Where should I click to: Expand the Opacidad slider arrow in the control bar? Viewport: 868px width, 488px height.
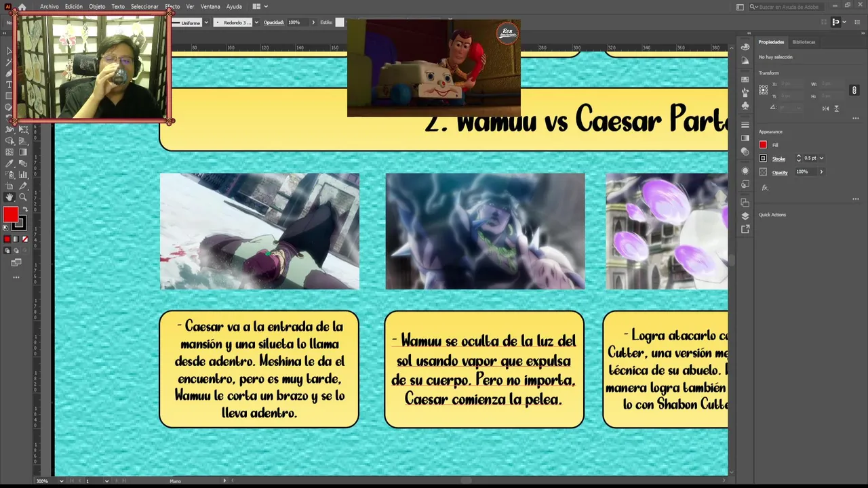tap(313, 22)
